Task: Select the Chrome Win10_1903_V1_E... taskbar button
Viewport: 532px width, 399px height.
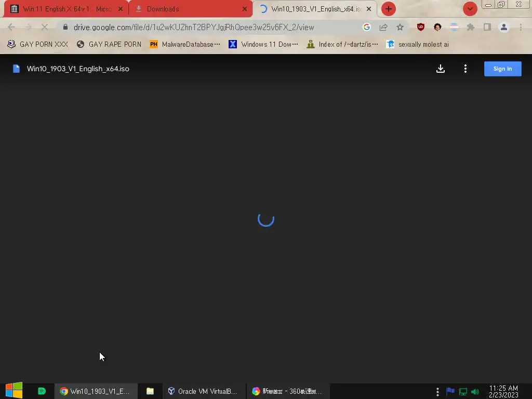Action: 96,391
